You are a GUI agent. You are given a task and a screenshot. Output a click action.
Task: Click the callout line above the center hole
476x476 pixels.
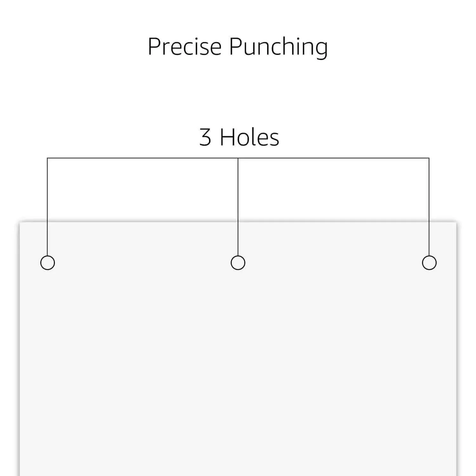[x=238, y=207]
